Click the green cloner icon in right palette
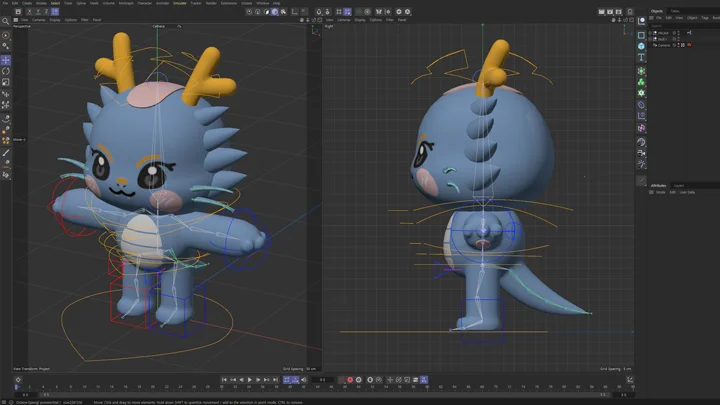720x405 pixels. click(x=641, y=82)
